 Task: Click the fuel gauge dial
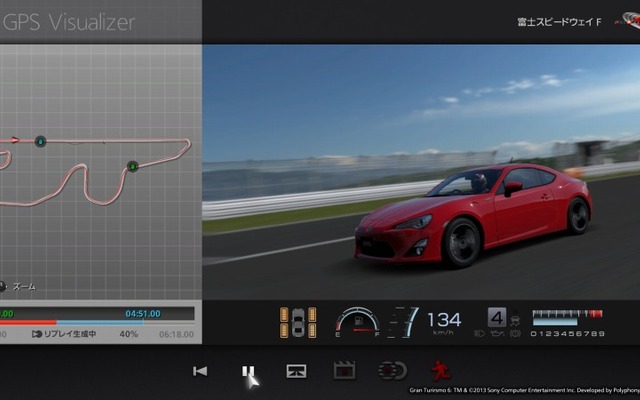point(358,322)
